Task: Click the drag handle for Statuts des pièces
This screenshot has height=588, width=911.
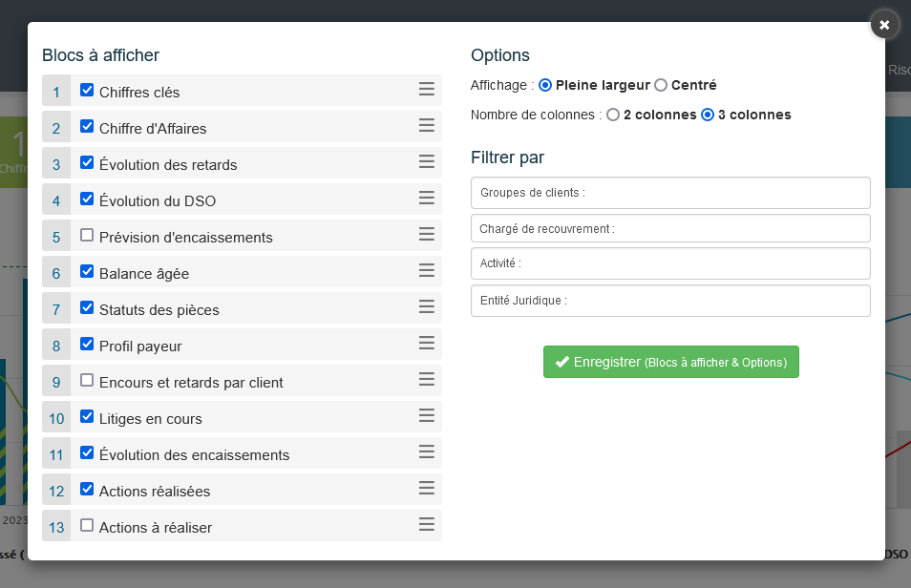Action: pyautogui.click(x=427, y=306)
